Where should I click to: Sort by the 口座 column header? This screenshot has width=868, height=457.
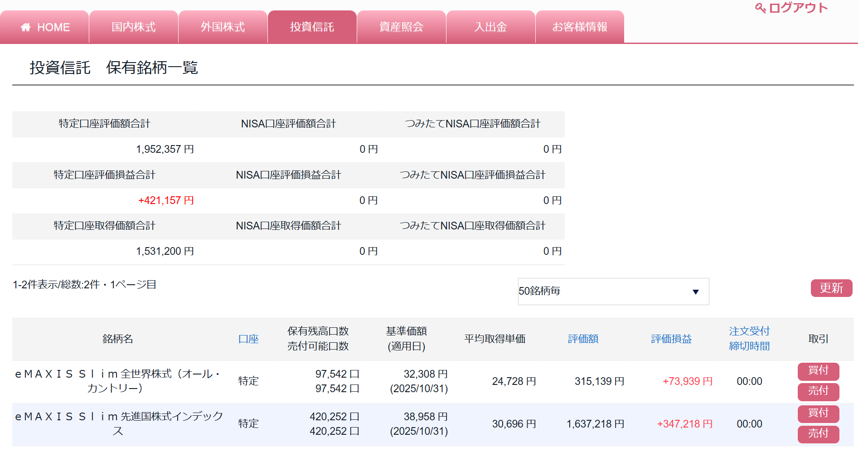[248, 339]
